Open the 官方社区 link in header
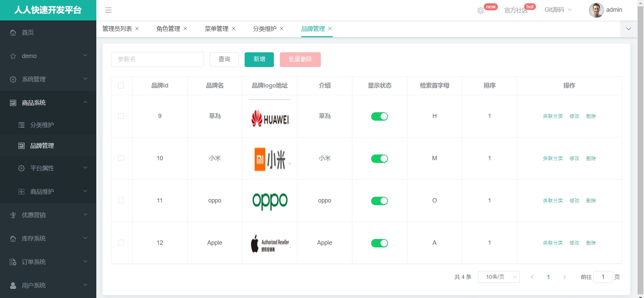Viewport: 644px width, 298px height. click(x=516, y=10)
